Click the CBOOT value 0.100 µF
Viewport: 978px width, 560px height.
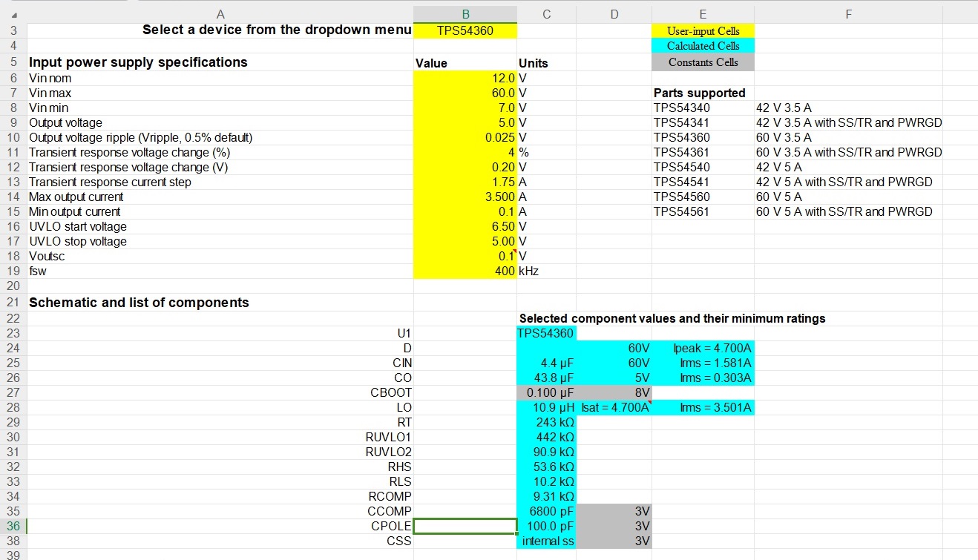click(x=547, y=392)
